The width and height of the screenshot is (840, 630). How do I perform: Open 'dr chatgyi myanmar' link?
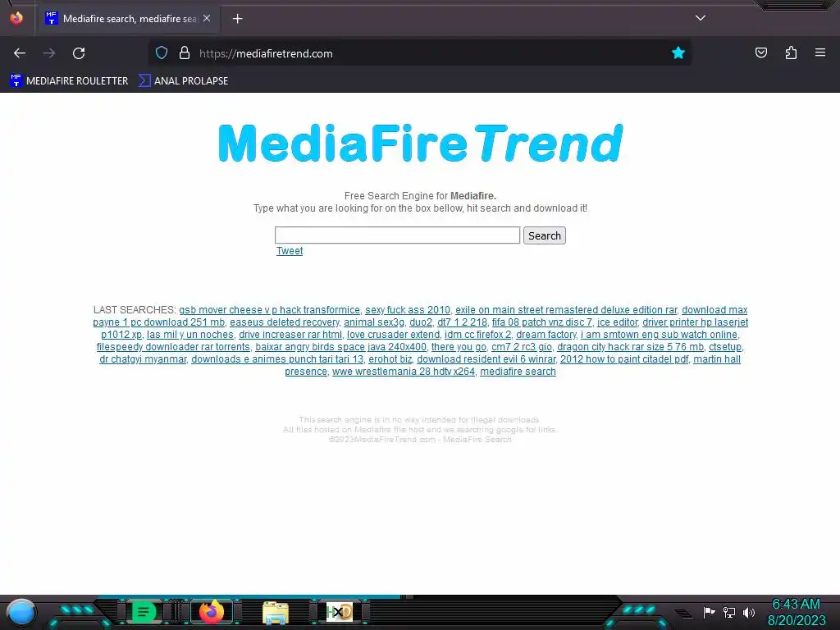[x=143, y=359]
